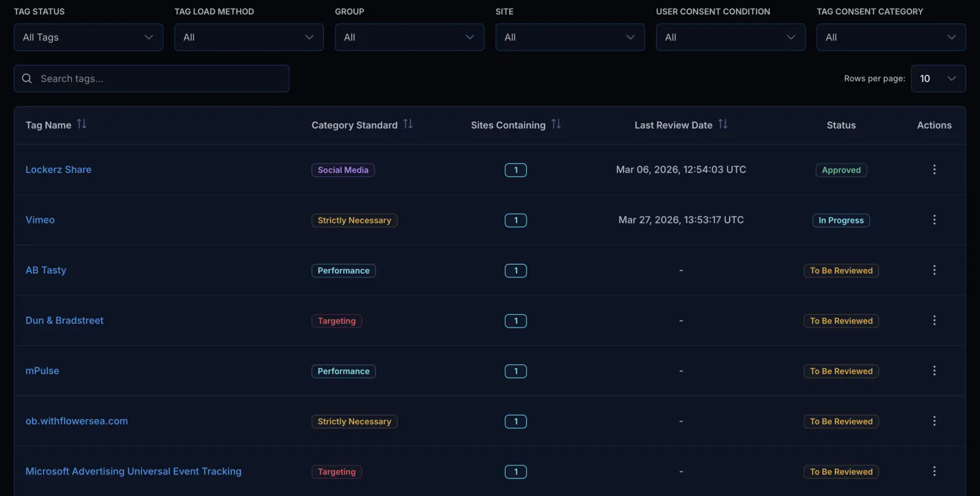Open the Lockerz Share tag link

coord(58,170)
